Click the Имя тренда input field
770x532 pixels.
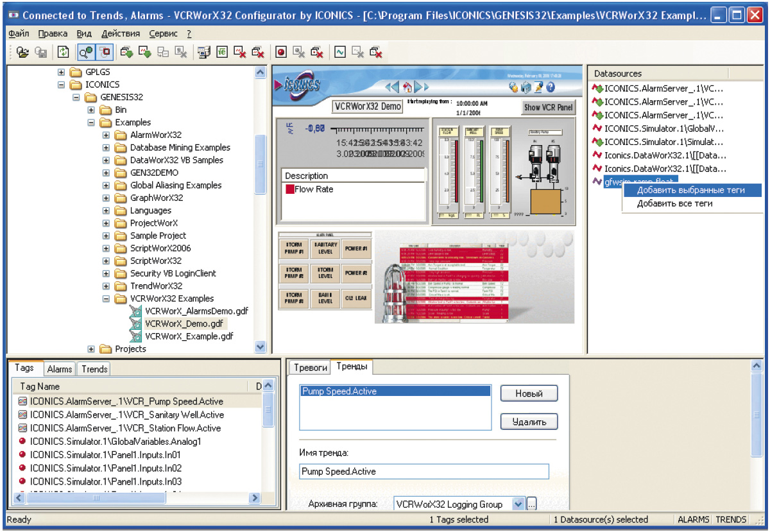pyautogui.click(x=424, y=472)
